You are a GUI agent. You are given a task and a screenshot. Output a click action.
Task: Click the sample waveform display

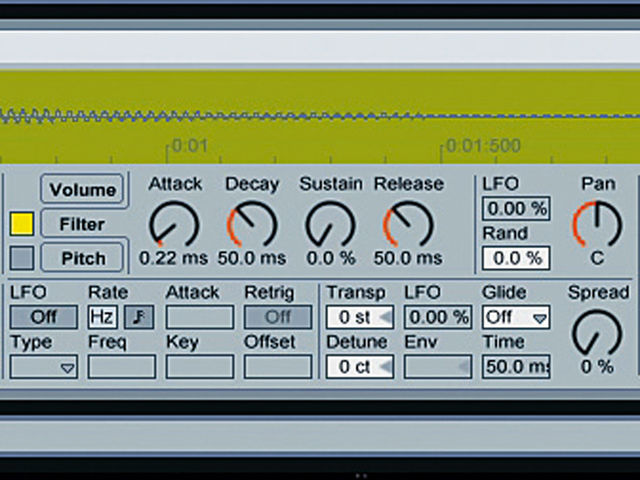320,116
